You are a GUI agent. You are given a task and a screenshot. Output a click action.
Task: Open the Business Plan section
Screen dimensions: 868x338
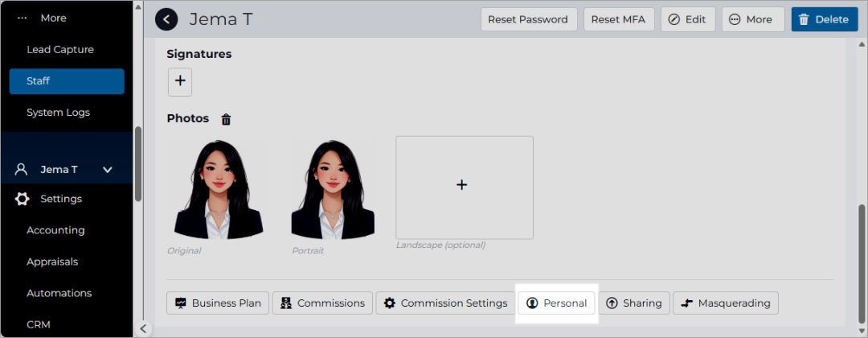[x=218, y=303]
